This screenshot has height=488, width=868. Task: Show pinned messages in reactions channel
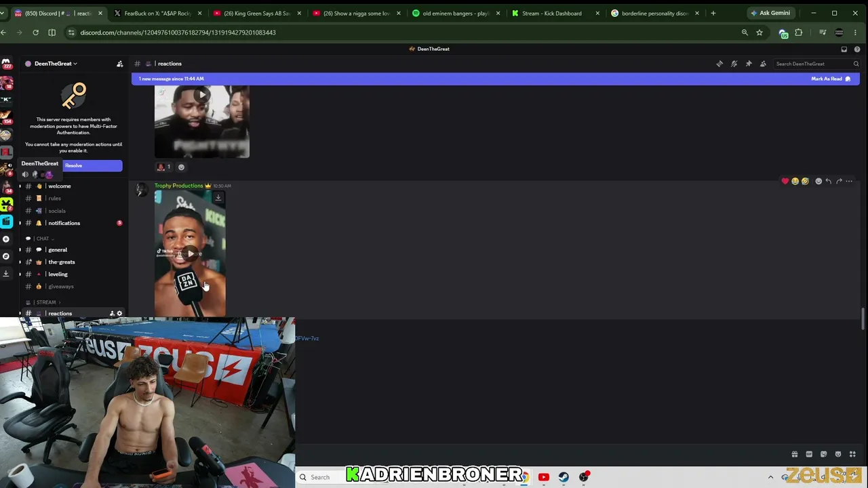(x=749, y=64)
